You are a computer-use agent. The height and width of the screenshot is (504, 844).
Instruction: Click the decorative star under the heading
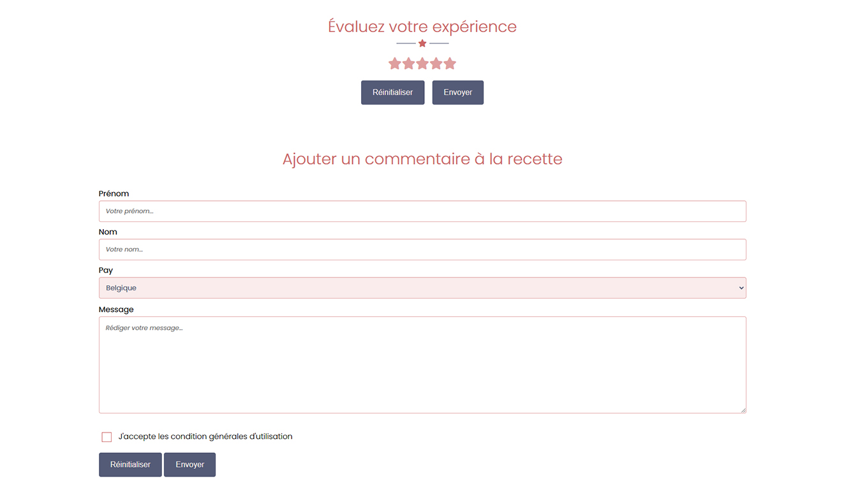[x=422, y=43]
